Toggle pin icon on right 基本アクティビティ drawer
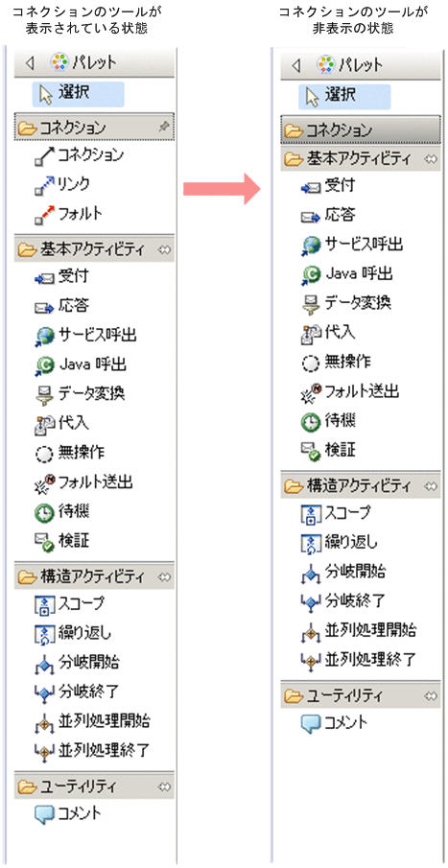The image size is (448, 868). click(431, 160)
